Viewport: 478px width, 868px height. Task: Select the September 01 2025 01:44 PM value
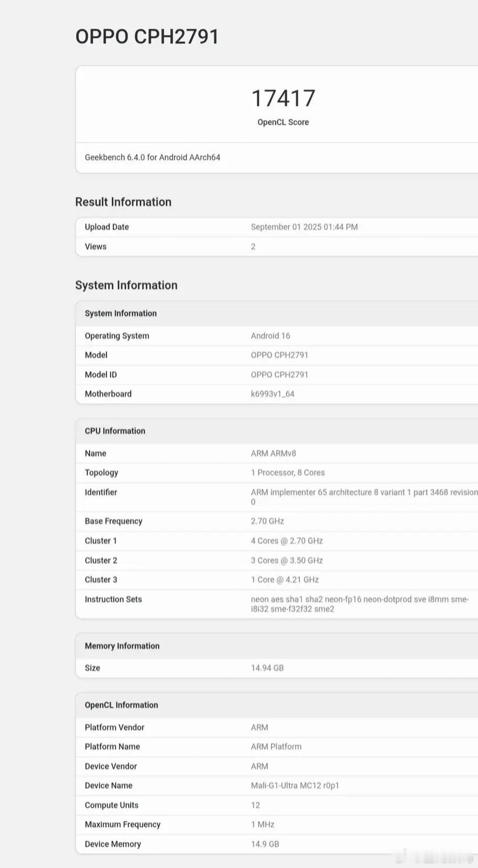(305, 227)
